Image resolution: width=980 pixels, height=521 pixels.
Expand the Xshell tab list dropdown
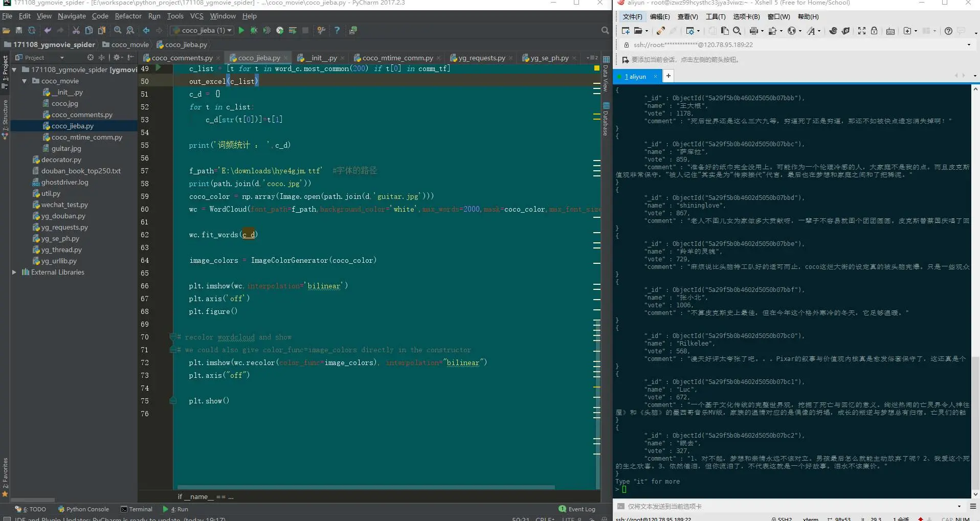point(975,76)
